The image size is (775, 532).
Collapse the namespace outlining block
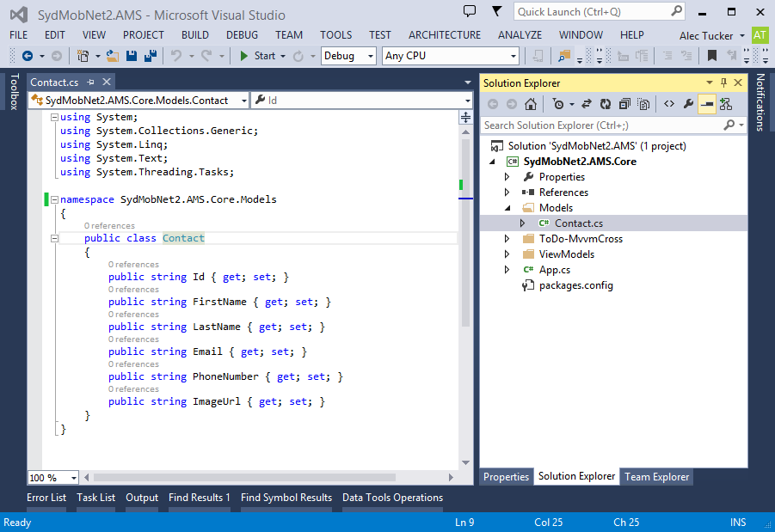pos(55,199)
